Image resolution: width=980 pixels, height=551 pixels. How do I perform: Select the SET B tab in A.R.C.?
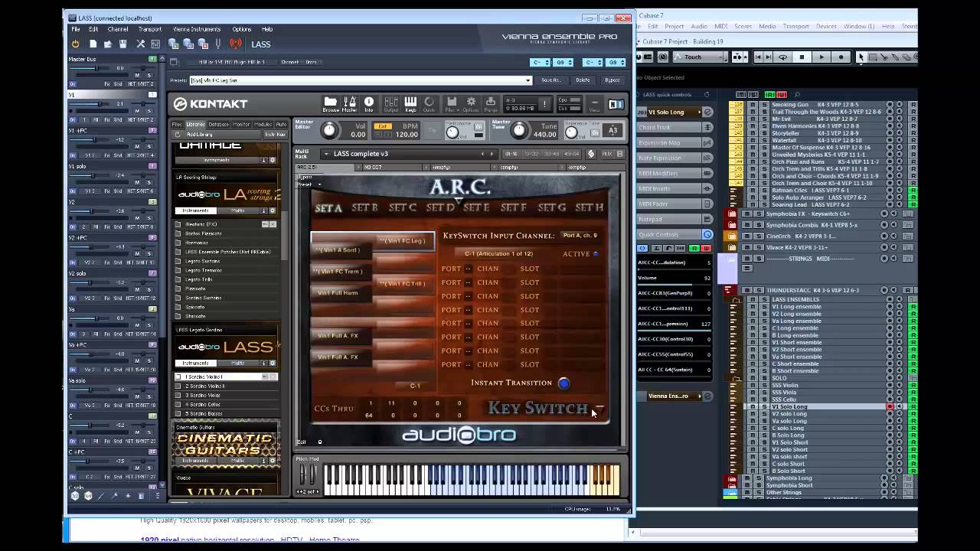[364, 207]
